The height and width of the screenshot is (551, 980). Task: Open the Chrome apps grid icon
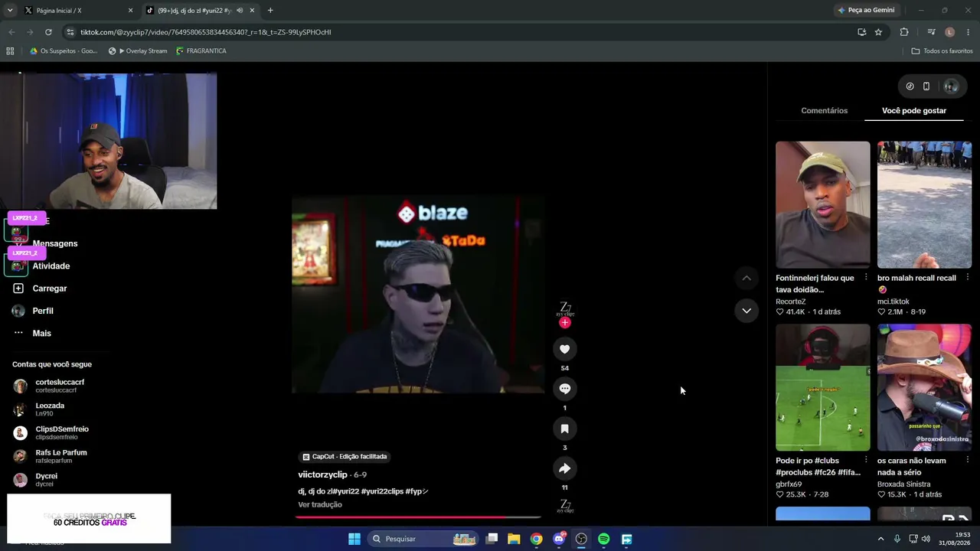[10, 51]
